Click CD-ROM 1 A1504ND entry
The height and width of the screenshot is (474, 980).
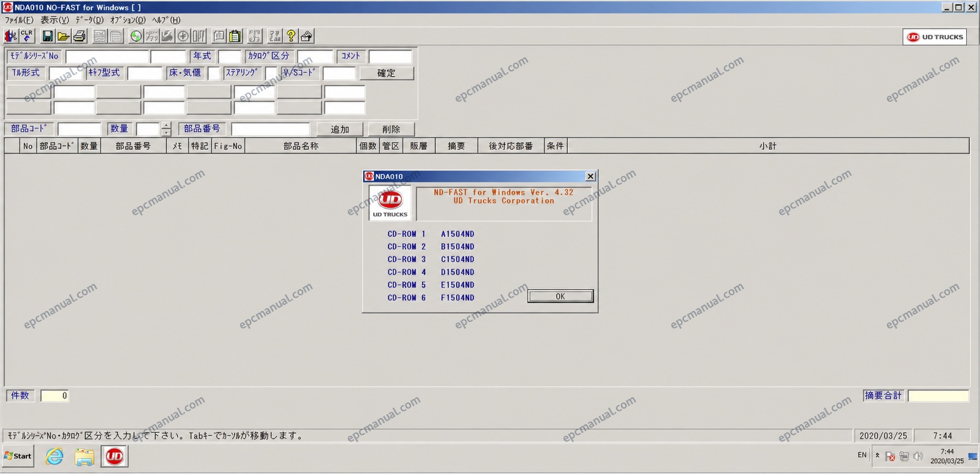(431, 234)
